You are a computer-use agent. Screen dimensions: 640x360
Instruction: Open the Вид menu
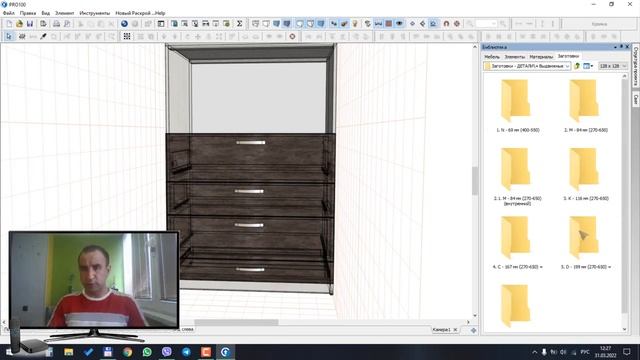46,13
